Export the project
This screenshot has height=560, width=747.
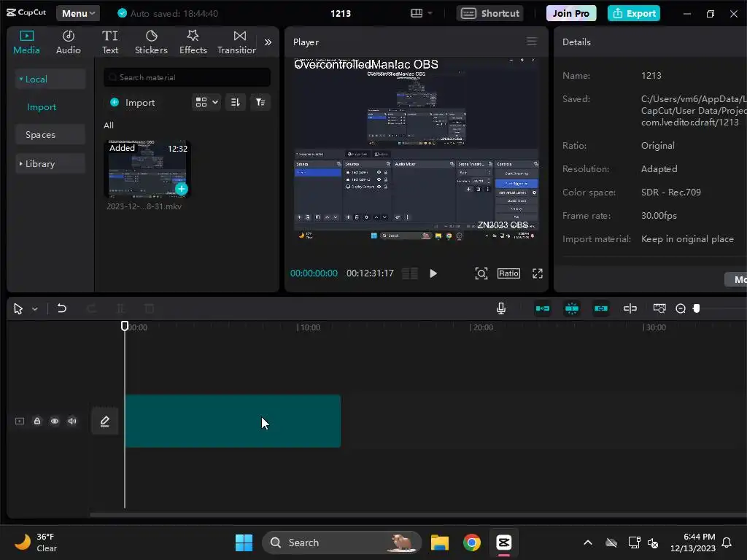tap(634, 13)
